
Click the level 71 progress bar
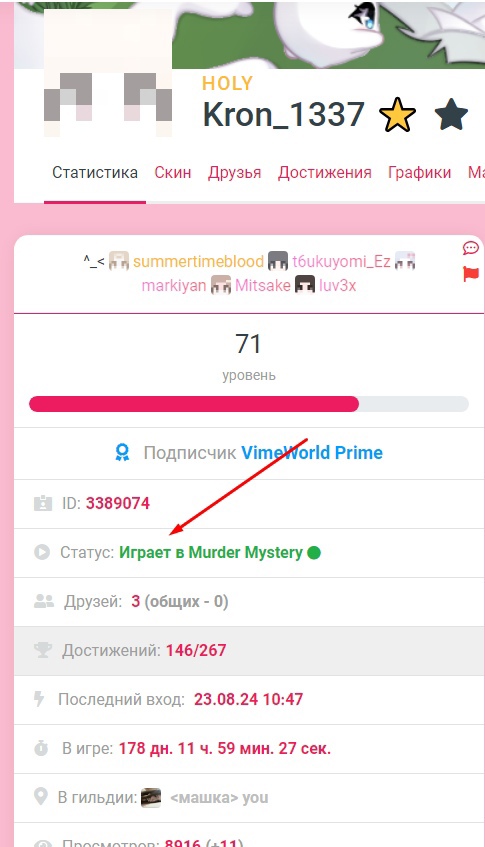(x=248, y=404)
